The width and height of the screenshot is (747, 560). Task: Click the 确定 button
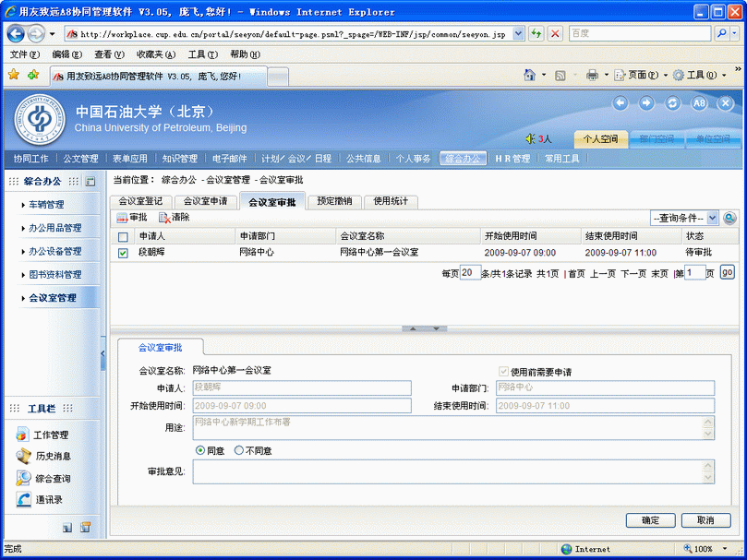(x=651, y=520)
